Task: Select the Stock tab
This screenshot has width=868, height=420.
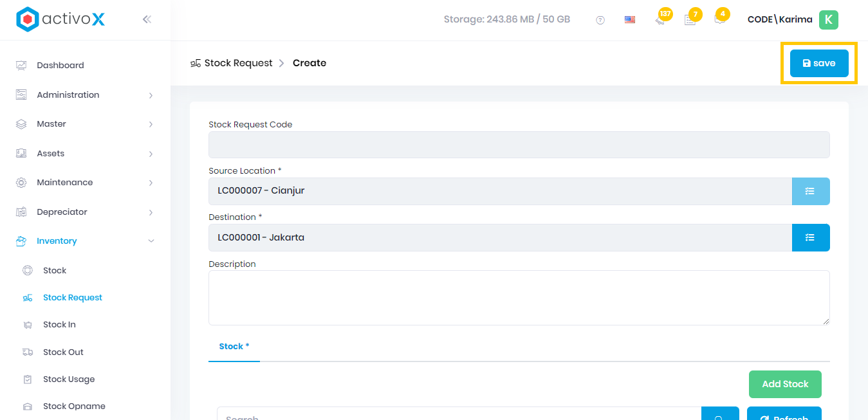Action: [x=234, y=347]
